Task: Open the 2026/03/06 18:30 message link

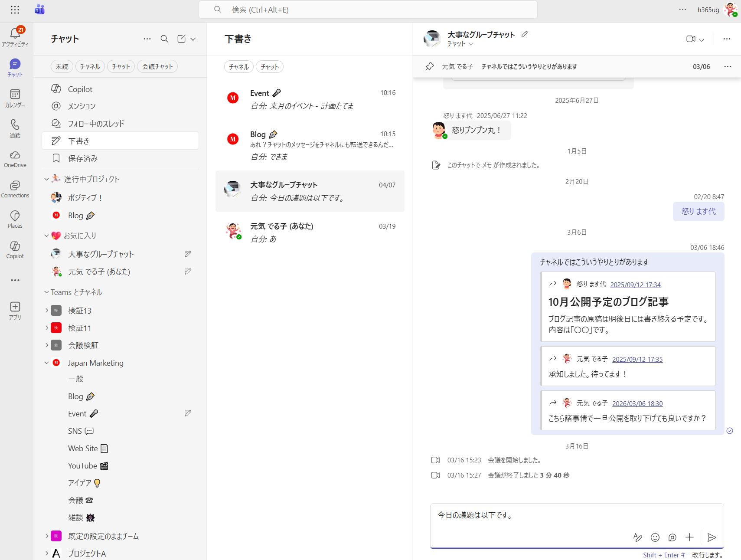Action: click(x=637, y=403)
